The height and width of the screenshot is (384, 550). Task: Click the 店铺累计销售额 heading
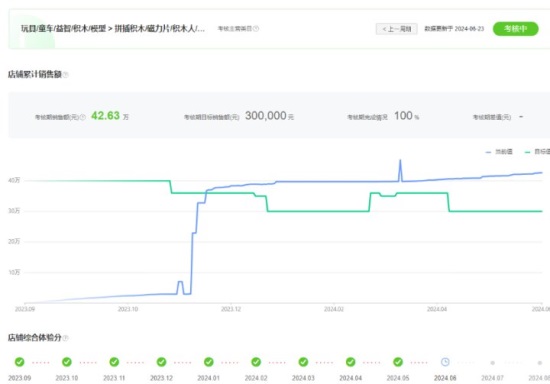(x=35, y=74)
